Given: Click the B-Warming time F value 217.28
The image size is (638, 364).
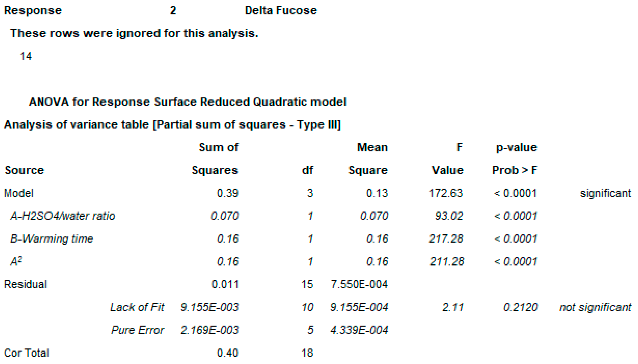Looking at the screenshot, I should 446,239.
